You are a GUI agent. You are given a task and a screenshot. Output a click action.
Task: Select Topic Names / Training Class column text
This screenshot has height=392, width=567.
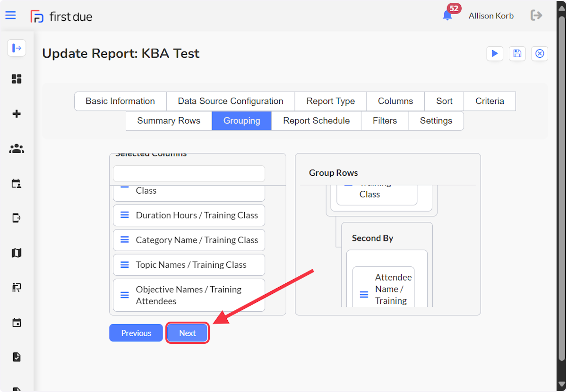tap(191, 265)
